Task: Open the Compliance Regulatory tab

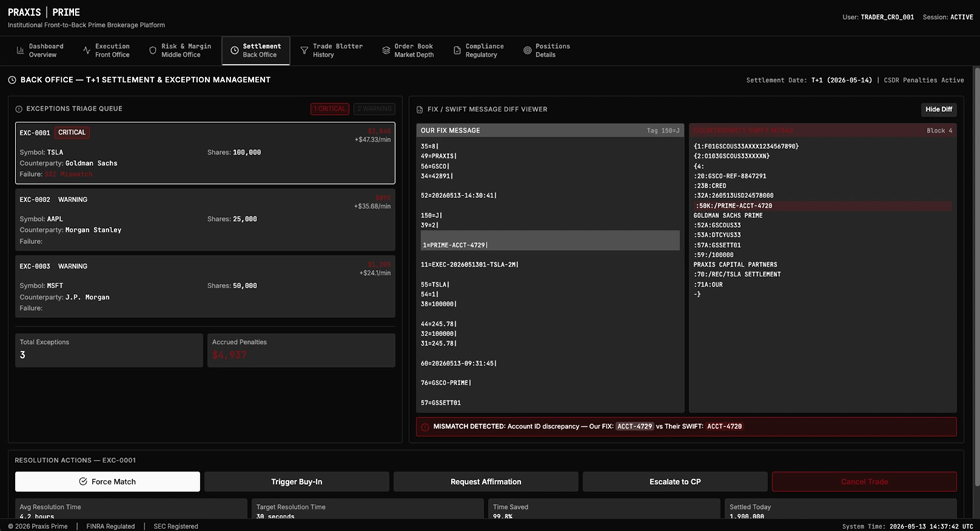Action: (x=479, y=51)
